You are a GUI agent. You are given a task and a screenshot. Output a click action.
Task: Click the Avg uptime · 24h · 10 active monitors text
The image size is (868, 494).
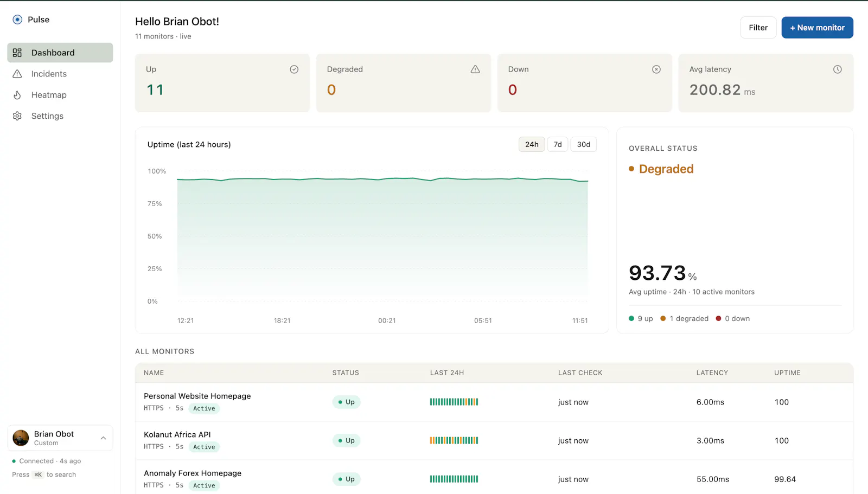692,292
